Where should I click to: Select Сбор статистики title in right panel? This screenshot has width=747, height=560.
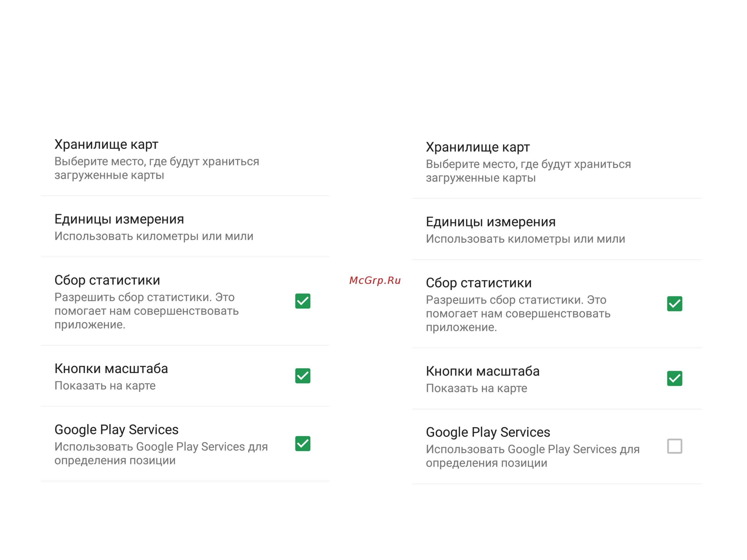[479, 283]
